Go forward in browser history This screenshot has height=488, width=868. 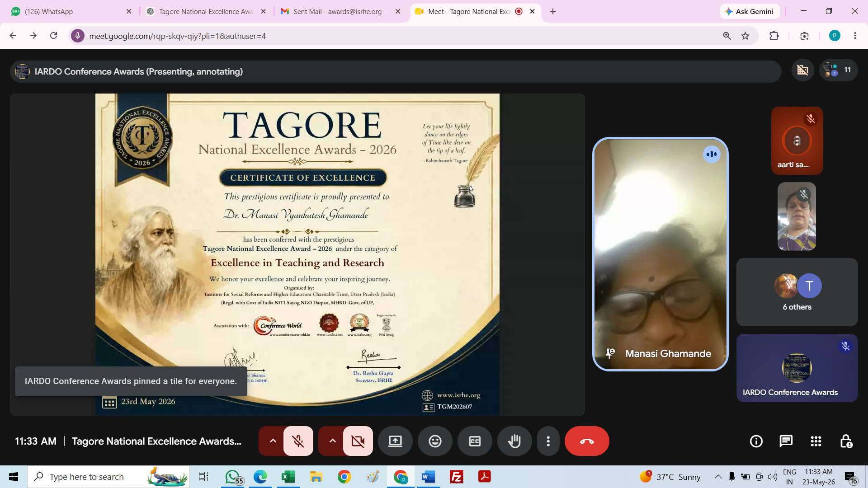[x=33, y=36]
